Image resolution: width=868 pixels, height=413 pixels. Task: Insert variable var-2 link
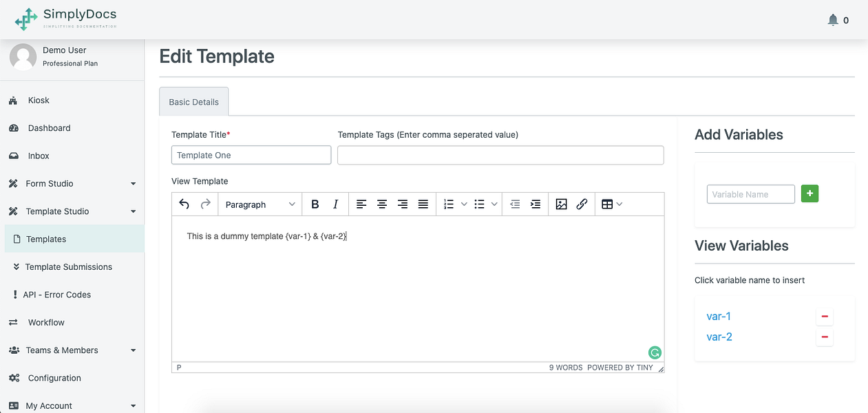(719, 337)
